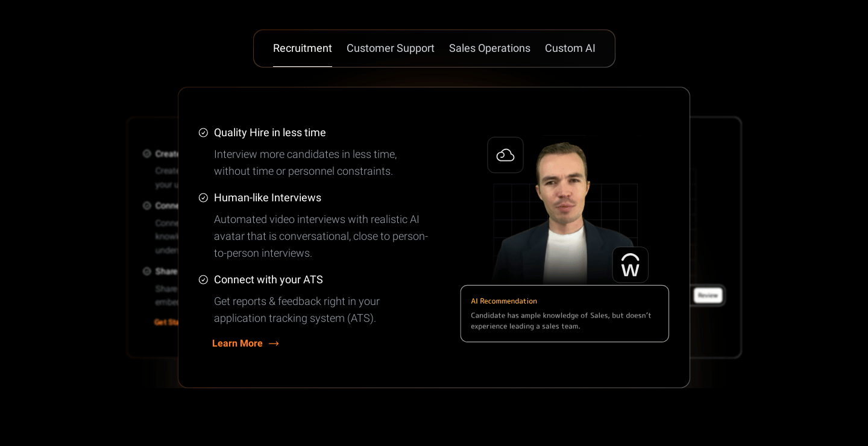Select the Custom AI tab

570,48
